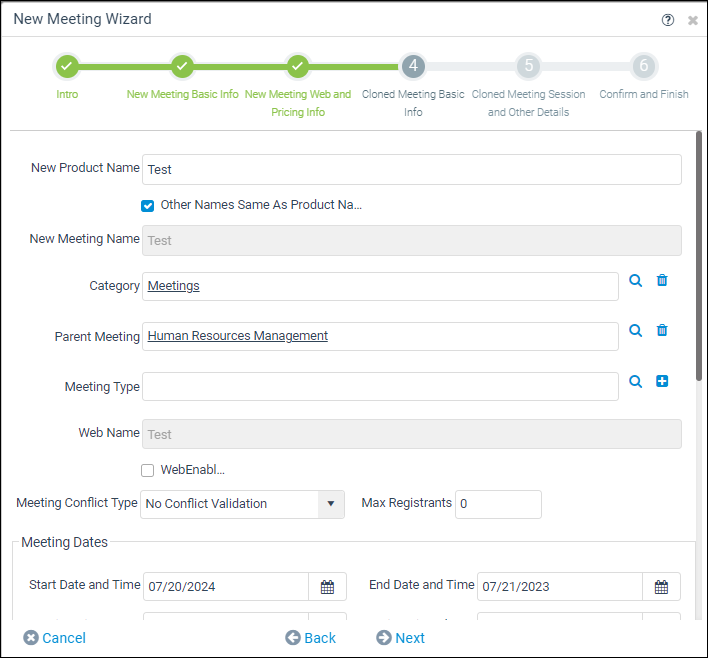This screenshot has width=708, height=658.
Task: Go to Intro wizard step
Action: pos(67,66)
